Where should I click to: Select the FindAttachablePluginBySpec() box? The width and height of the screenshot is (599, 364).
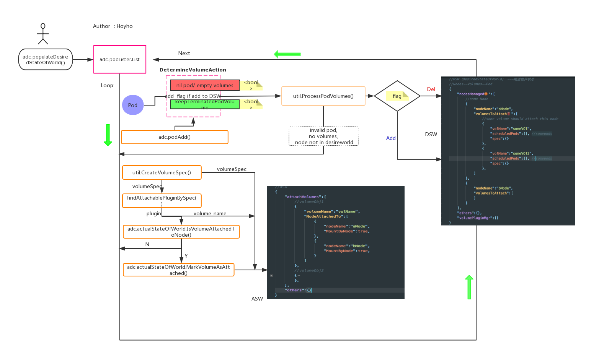162,201
